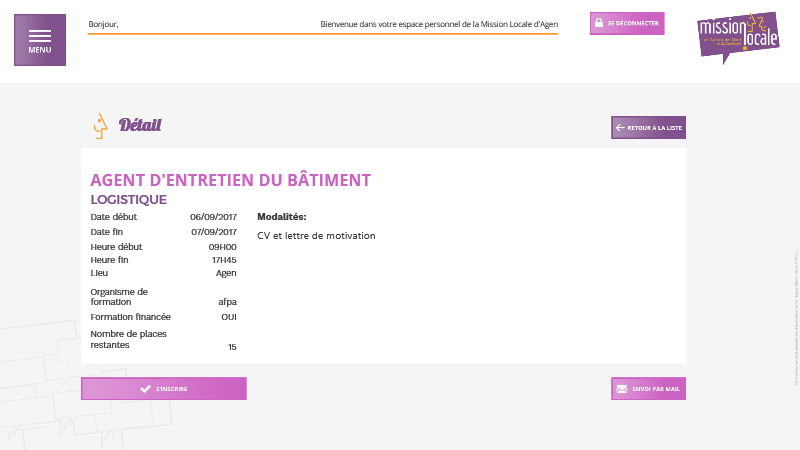Select the Agent d'entretien du bâtiment title
This screenshot has height=450, width=800.
(x=230, y=180)
